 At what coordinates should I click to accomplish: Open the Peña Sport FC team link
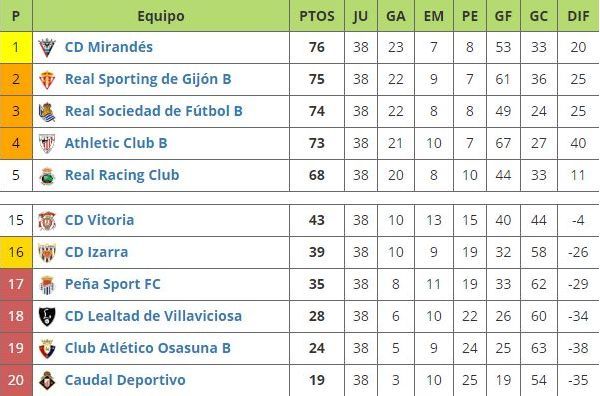(x=112, y=284)
